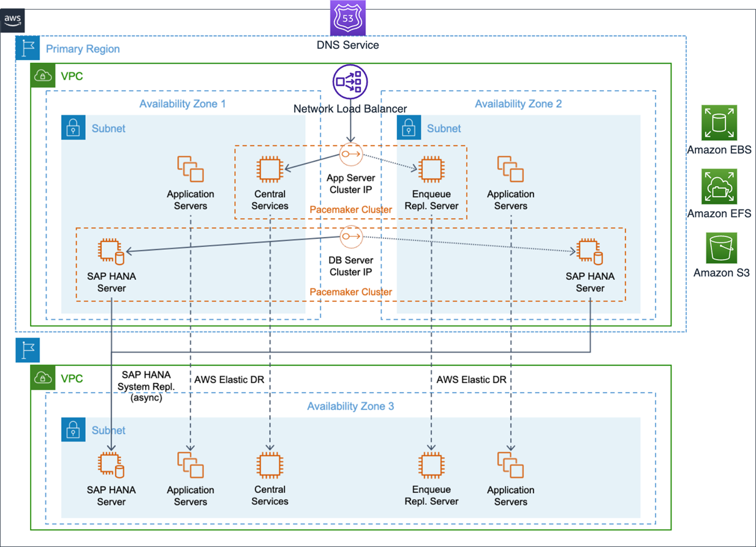756x547 pixels.
Task: Click Enqueue Repl. Server chip in Availability Zone 3
Action: point(431,465)
